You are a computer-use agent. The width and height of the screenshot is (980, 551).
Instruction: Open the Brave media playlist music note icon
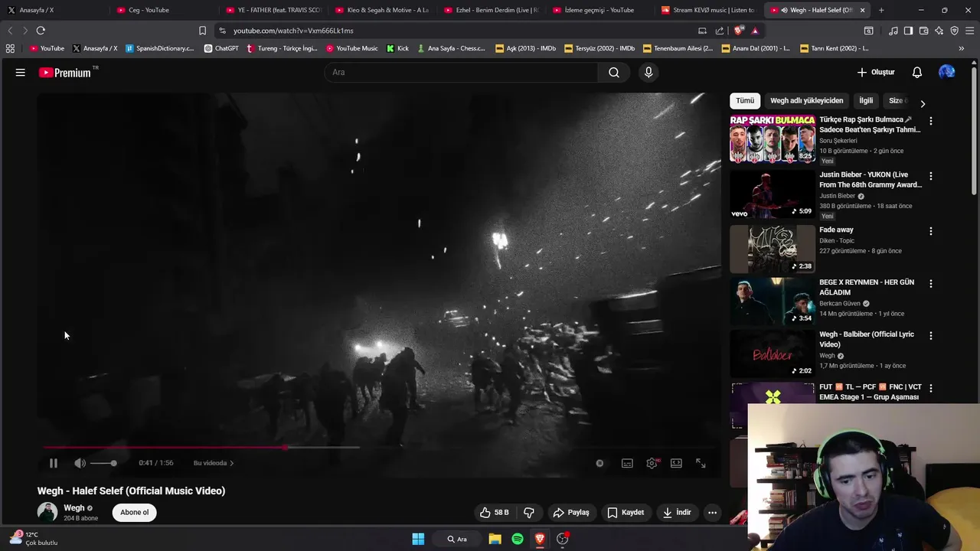click(893, 31)
